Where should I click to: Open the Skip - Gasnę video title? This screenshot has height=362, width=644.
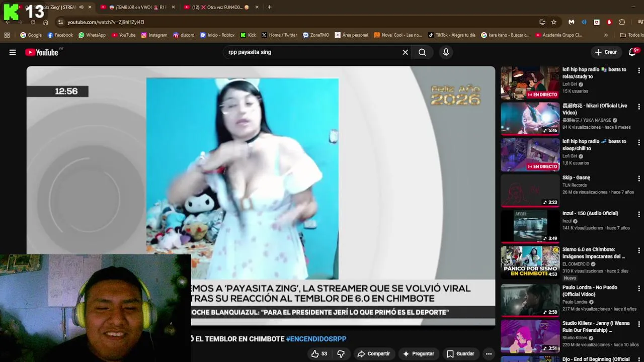pos(576,177)
